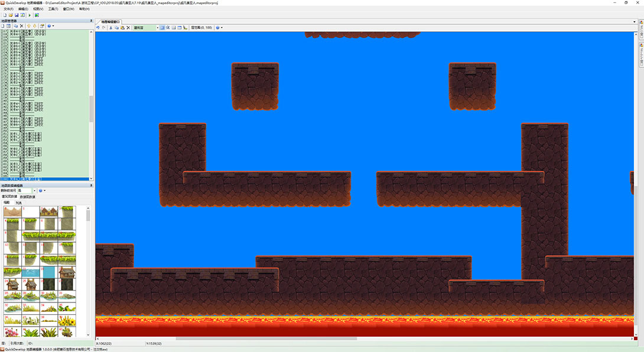Switch to the second layer data tab

click(x=28, y=197)
